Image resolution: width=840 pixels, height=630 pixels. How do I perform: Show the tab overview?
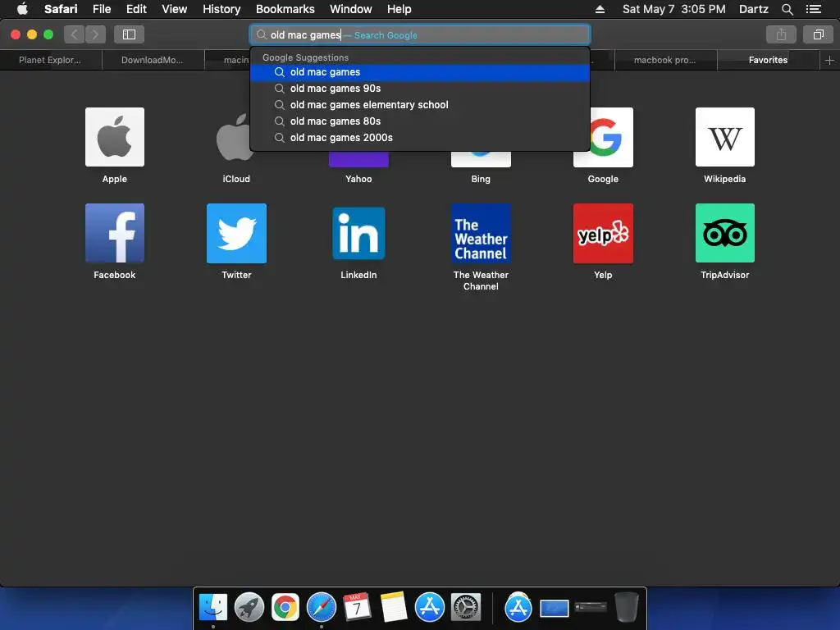818,34
